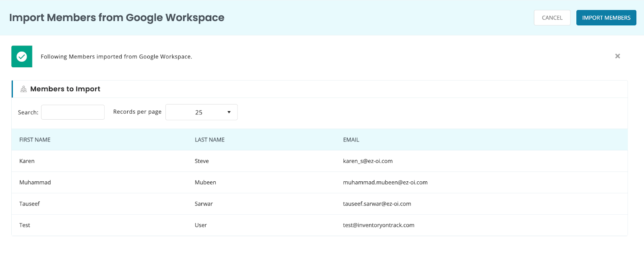
Task: Click the green success checkmark icon
Action: (22, 56)
